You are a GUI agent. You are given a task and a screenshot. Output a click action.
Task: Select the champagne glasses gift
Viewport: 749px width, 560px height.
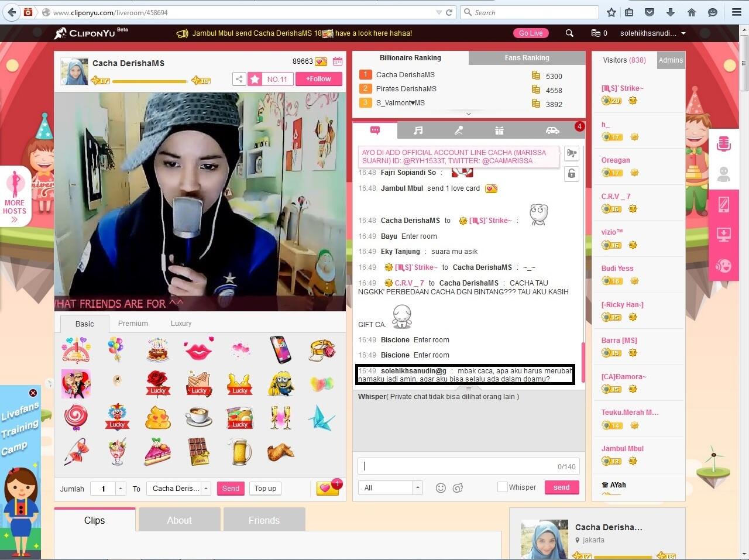280,417
